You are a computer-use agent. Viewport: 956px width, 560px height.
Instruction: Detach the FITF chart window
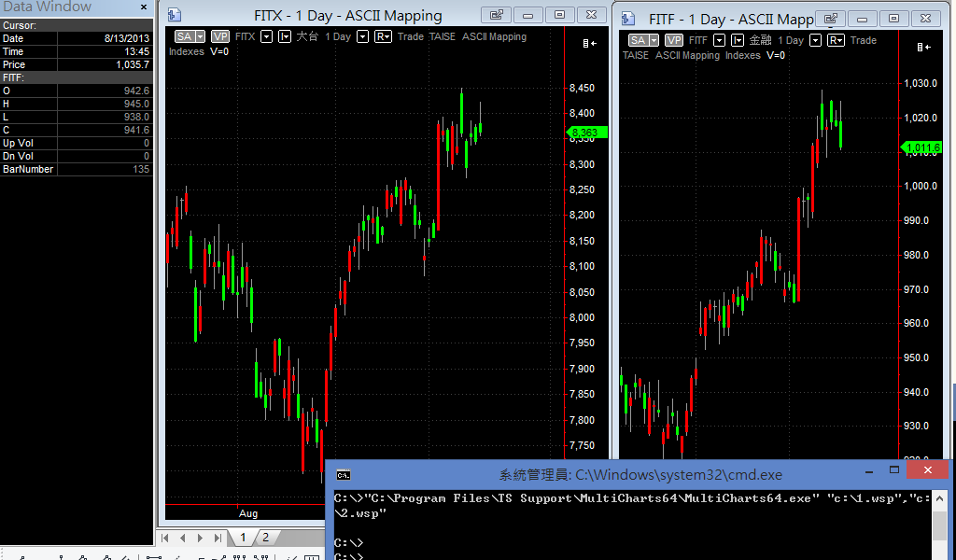click(x=830, y=19)
